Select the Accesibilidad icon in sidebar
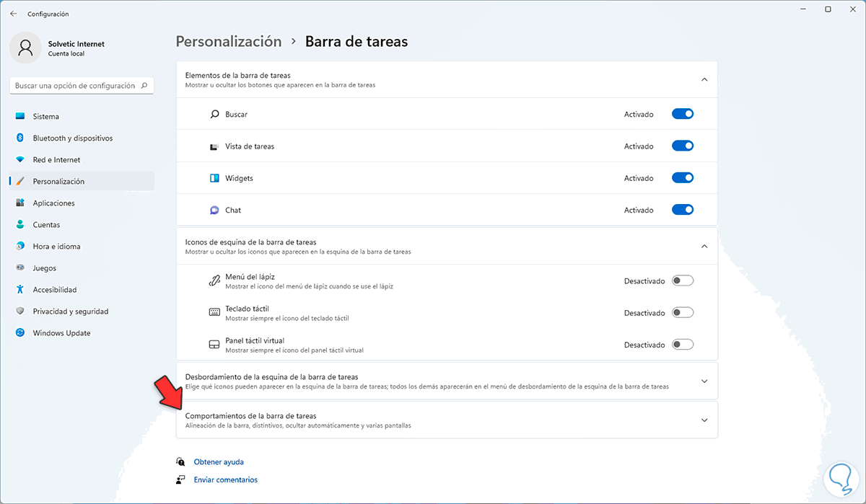This screenshot has height=504, width=866. click(x=19, y=290)
